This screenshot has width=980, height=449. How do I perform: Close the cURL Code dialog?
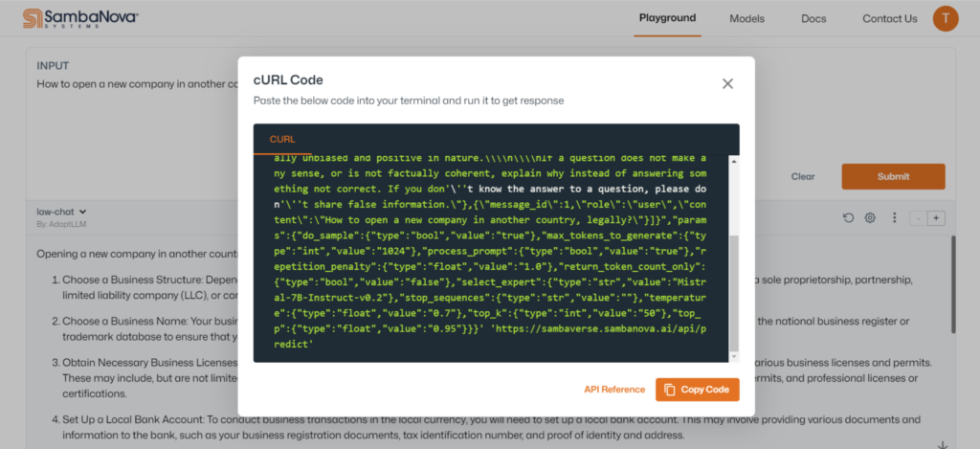727,83
